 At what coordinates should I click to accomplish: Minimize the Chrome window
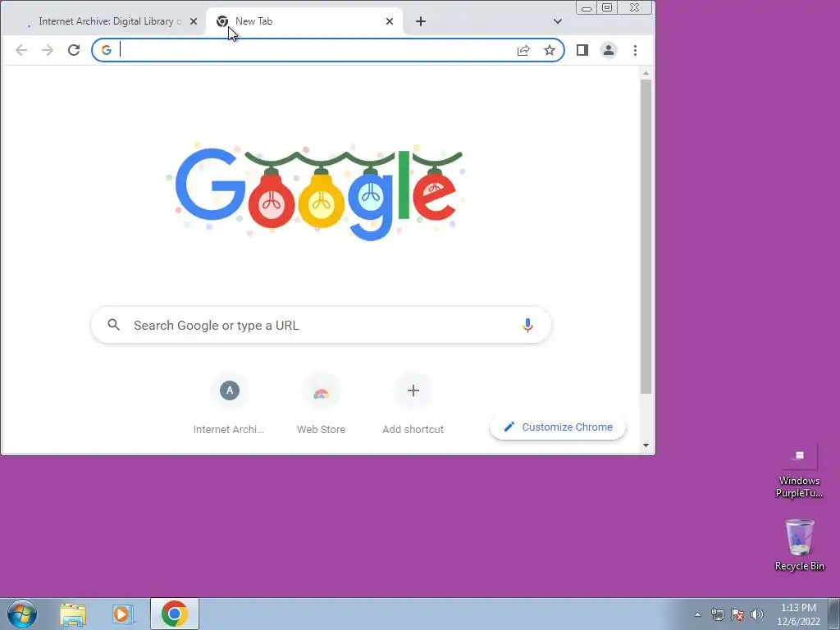[x=587, y=8]
